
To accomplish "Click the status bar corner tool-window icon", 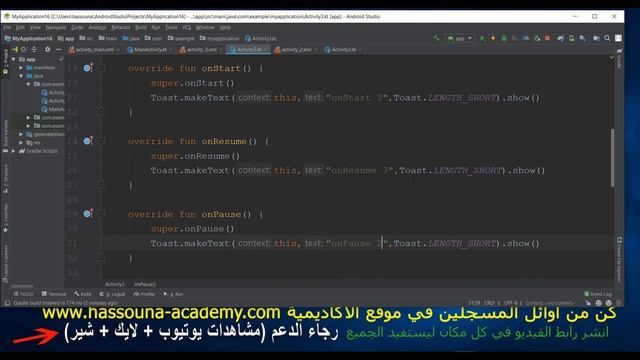I will click(x=7, y=303).
